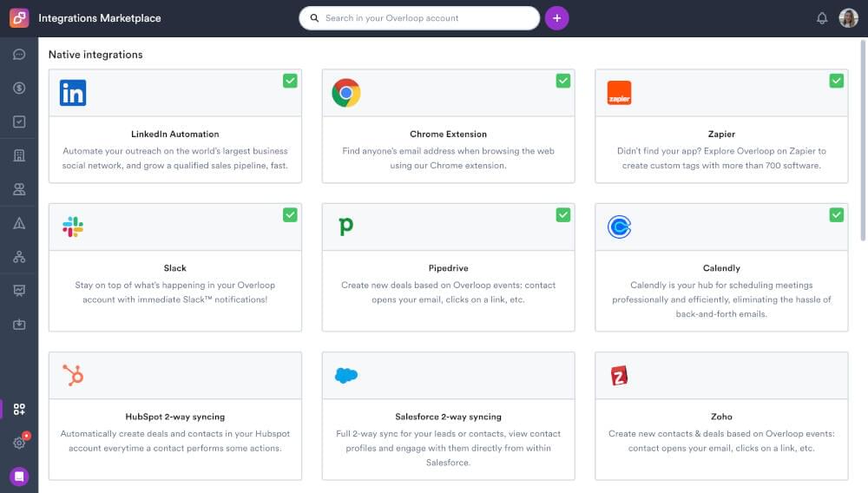Click the purple plus create button

tap(556, 18)
